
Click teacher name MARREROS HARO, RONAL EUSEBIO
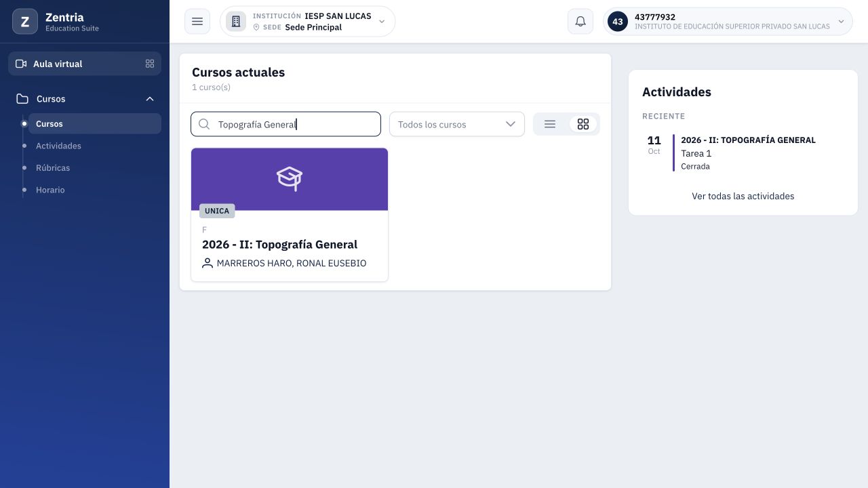pyautogui.click(x=292, y=263)
